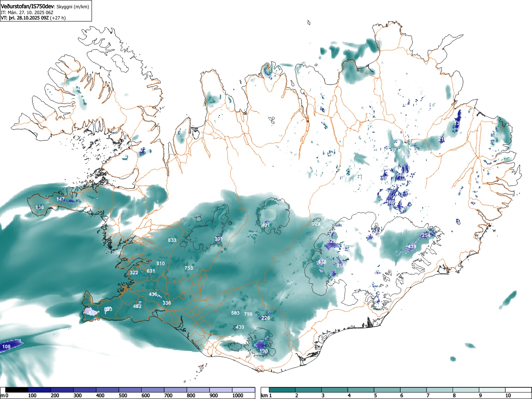Click the visibility value 799 on the map
Image resolution: width=532 pixels, height=399 pixels.
(x=248, y=314)
